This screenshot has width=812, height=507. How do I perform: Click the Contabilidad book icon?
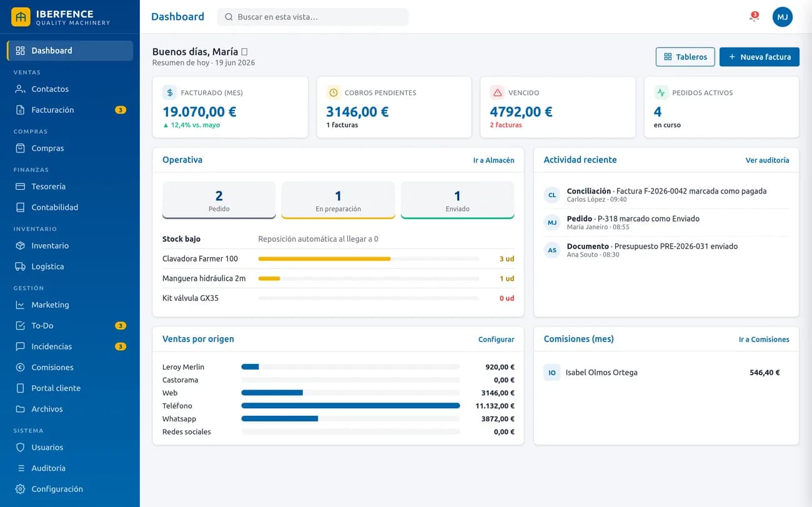[x=20, y=207]
